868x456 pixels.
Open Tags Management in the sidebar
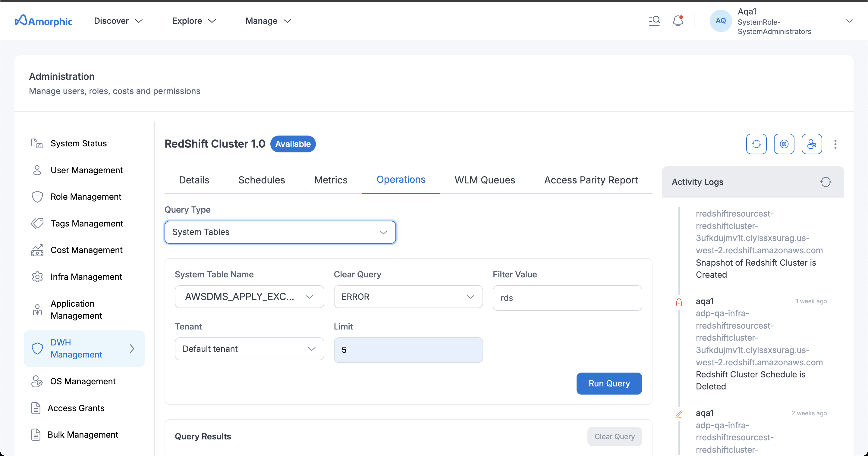coord(87,223)
